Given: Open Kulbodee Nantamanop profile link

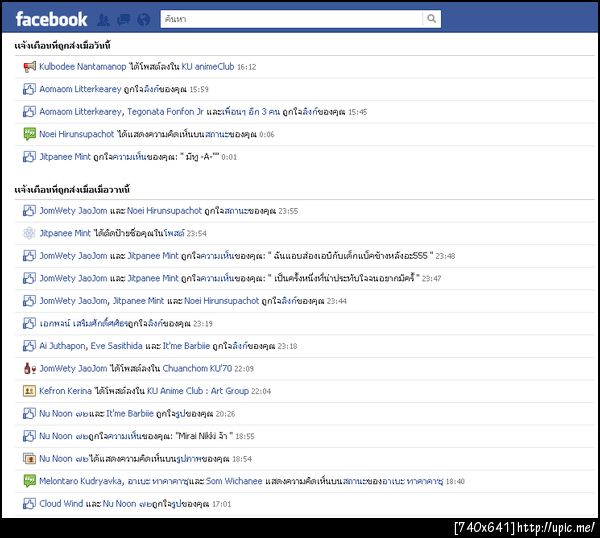Looking at the screenshot, I should pyautogui.click(x=83, y=67).
